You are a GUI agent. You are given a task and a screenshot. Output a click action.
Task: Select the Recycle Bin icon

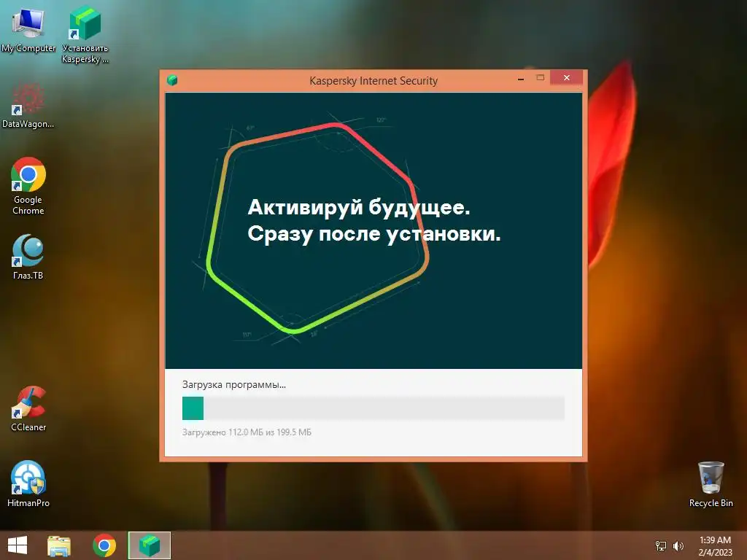tap(711, 484)
